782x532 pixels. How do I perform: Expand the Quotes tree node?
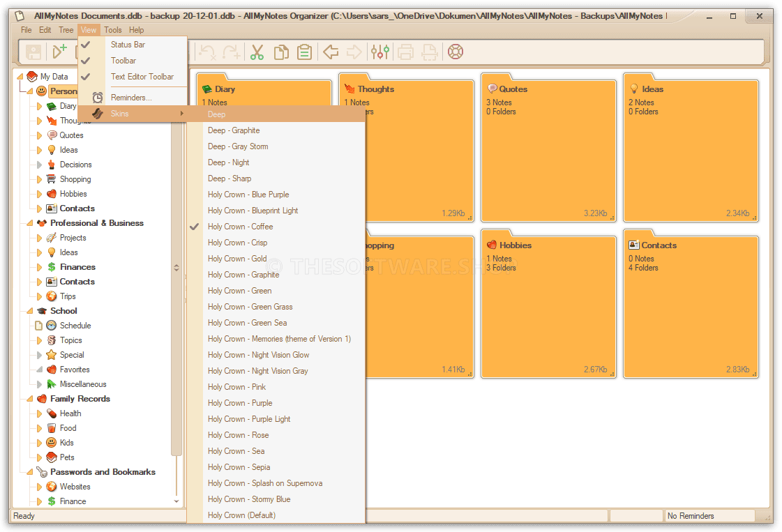click(x=39, y=135)
